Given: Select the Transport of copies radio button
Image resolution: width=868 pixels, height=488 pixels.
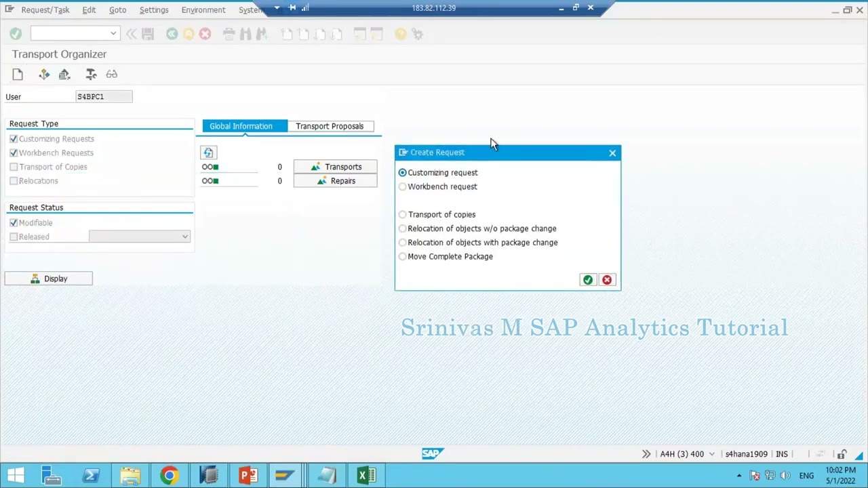Looking at the screenshot, I should click(403, 215).
